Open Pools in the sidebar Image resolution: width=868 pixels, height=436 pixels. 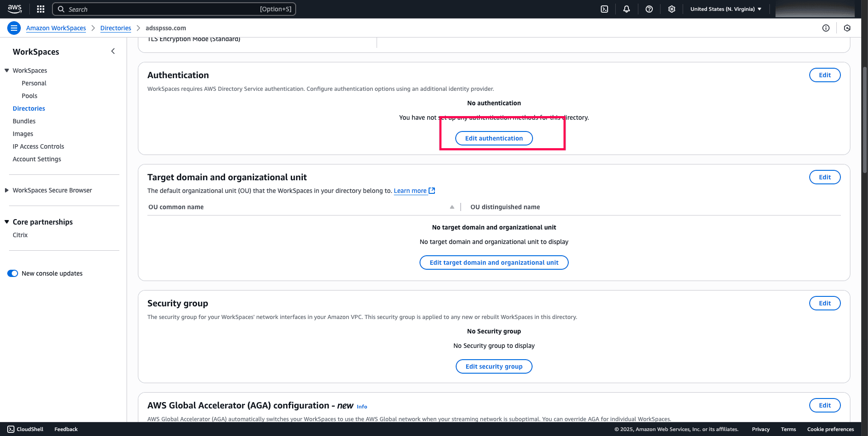click(x=29, y=96)
